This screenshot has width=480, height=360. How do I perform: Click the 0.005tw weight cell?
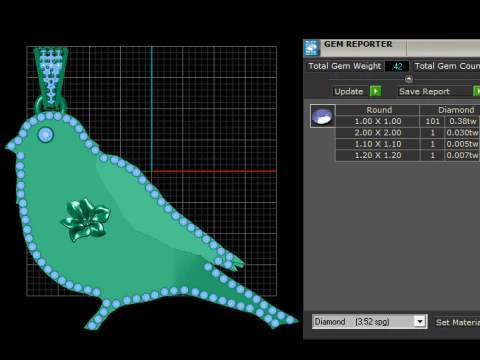point(462,144)
